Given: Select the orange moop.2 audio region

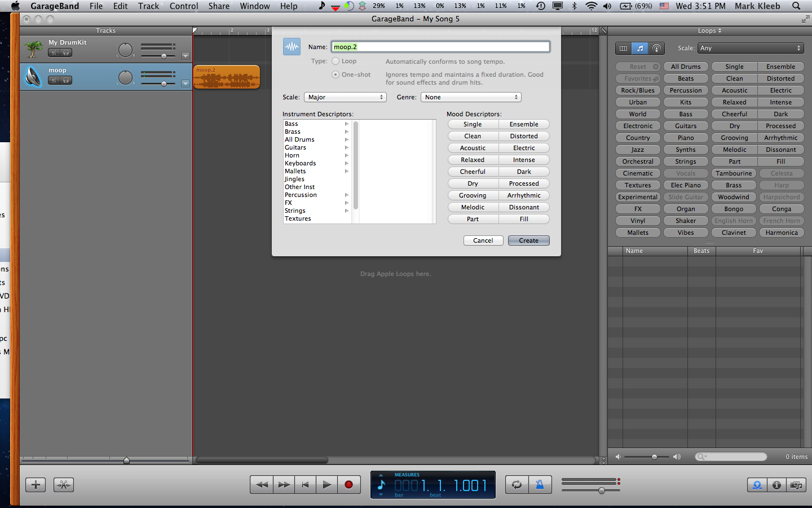Looking at the screenshot, I should 227,77.
